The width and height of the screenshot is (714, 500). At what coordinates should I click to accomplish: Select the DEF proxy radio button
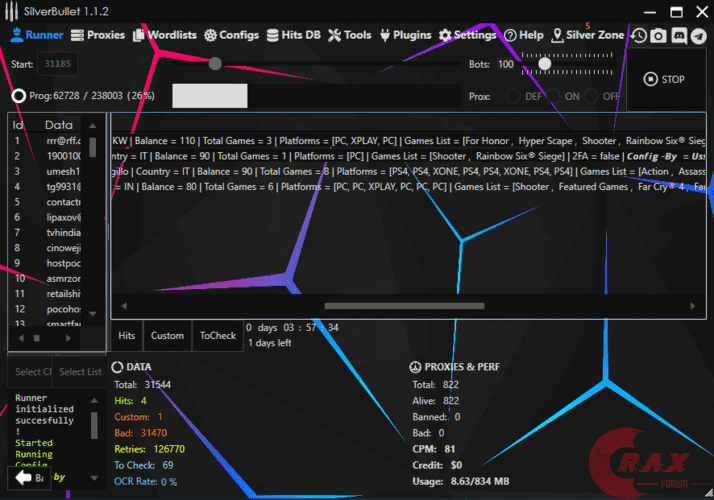coord(513,96)
